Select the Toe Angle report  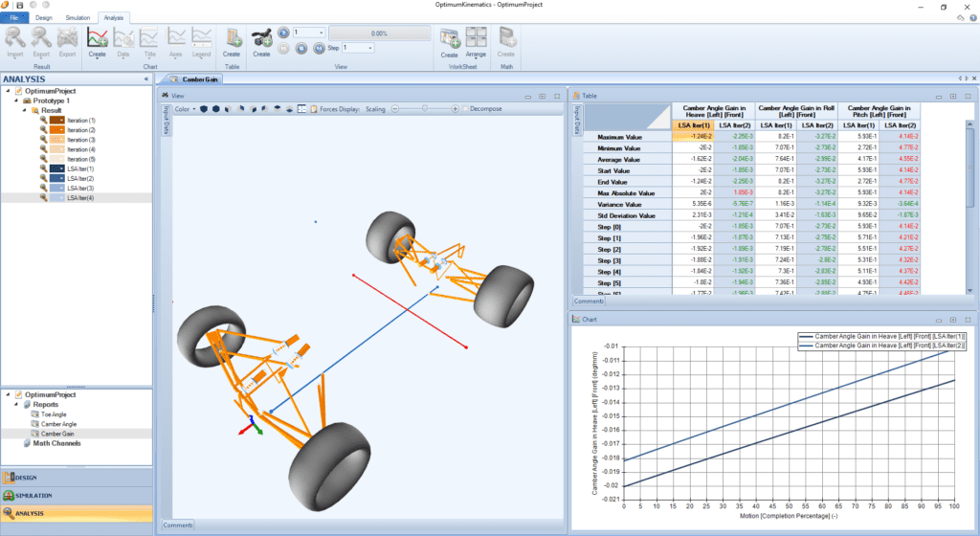[54, 414]
